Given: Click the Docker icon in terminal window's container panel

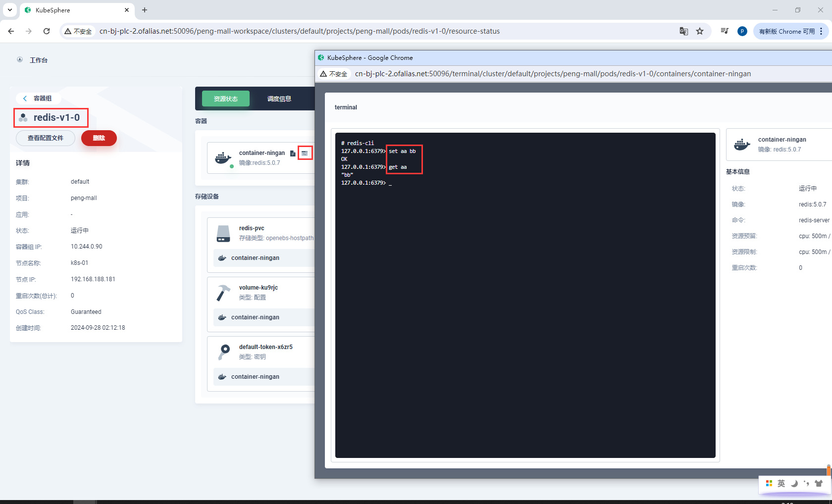Looking at the screenshot, I should 742,145.
